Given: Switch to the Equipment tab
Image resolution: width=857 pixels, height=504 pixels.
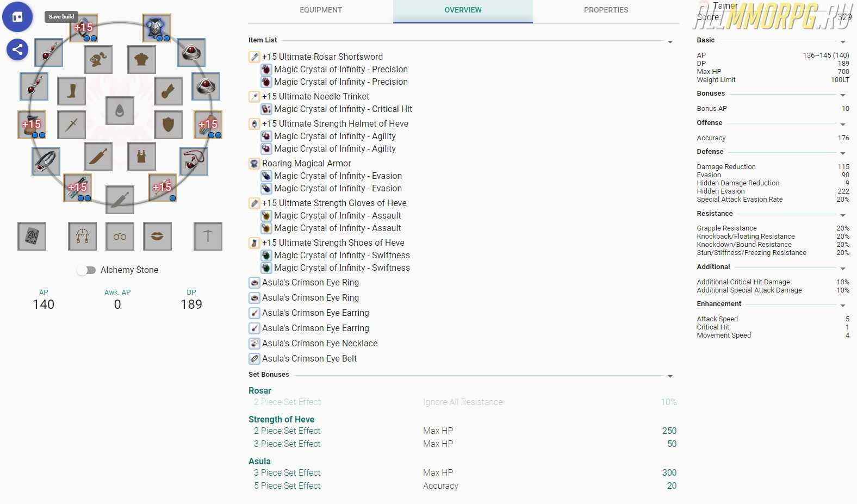Looking at the screenshot, I should tap(321, 10).
